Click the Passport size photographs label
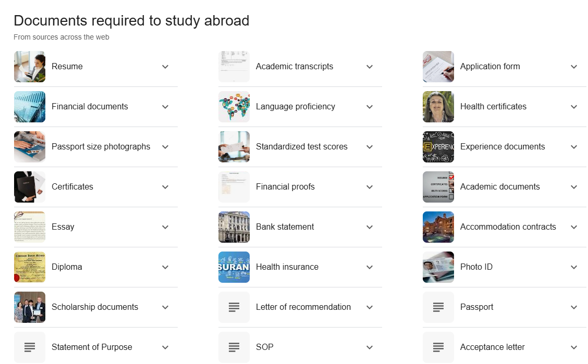The image size is (588, 364). point(101,147)
